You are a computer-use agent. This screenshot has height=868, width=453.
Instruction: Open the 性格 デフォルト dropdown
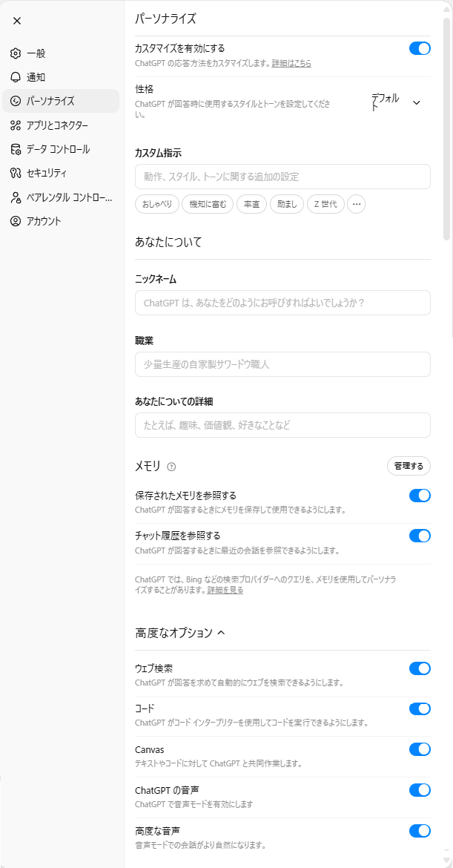pos(397,102)
